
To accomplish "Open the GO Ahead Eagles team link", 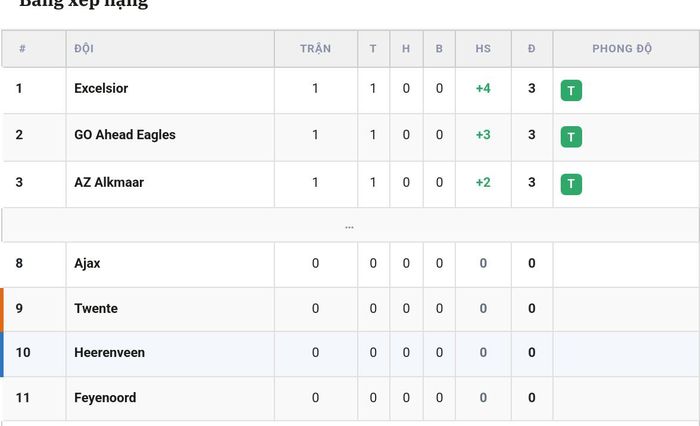I will [x=125, y=134].
